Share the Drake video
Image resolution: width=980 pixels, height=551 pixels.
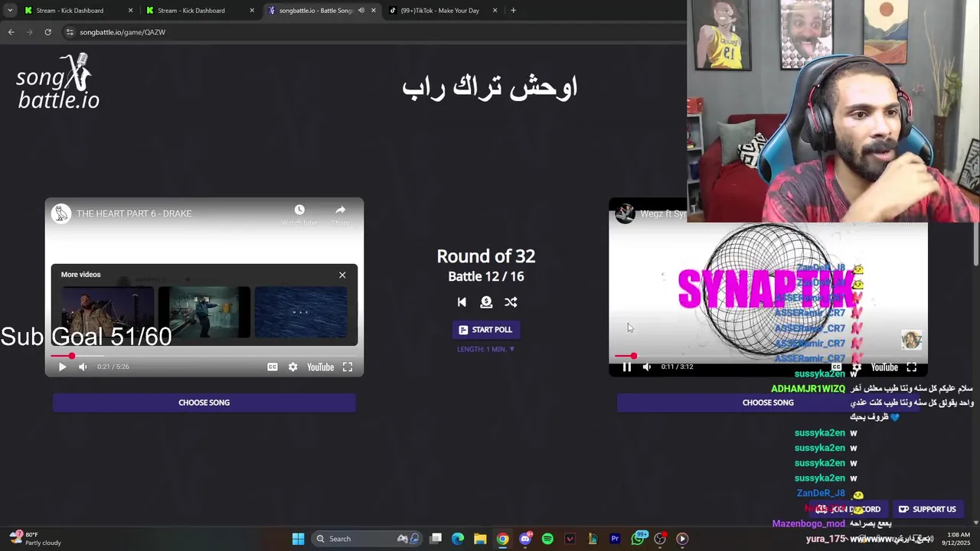coord(341,214)
